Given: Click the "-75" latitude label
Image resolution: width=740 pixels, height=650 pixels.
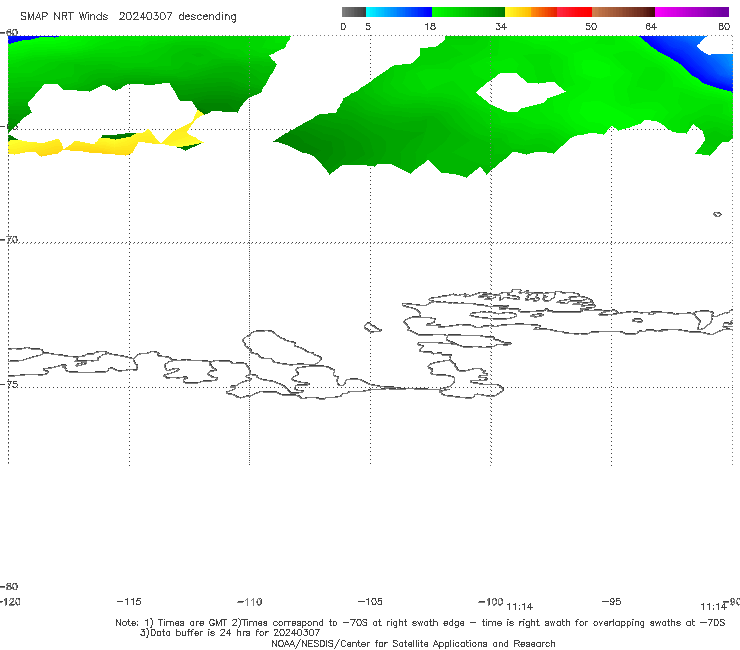Looking at the screenshot, I should pos(9,384).
